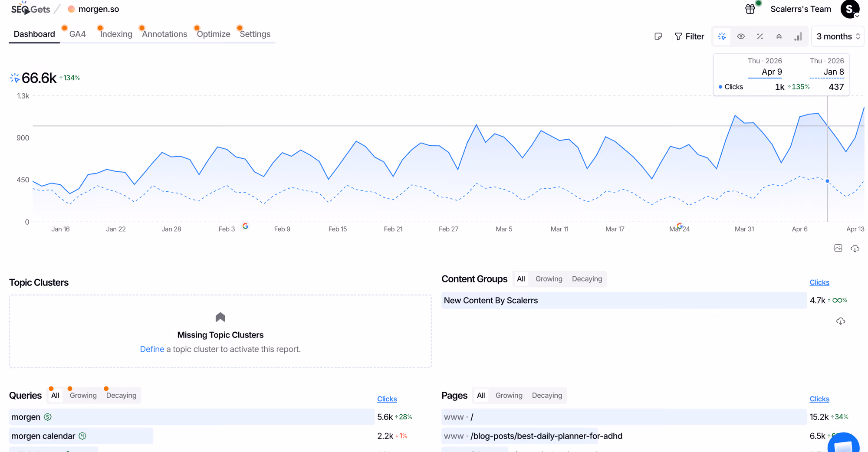Download Content Groups data cloud icon

(841, 321)
